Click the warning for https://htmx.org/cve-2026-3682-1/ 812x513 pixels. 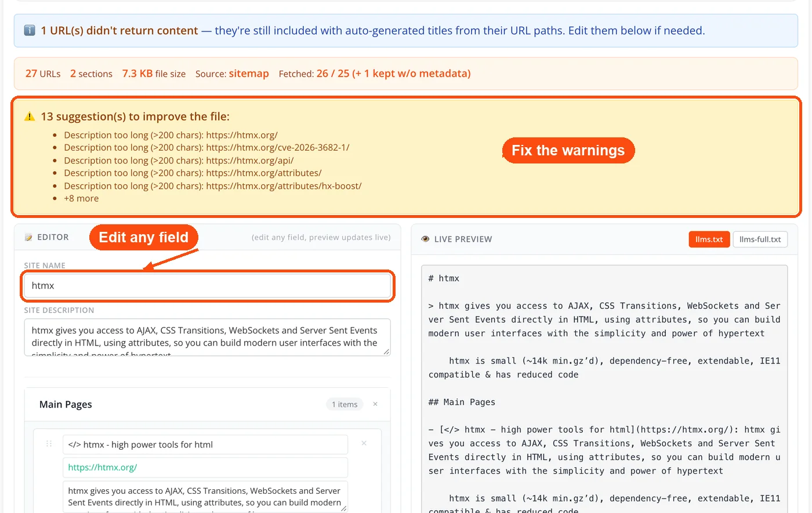pyautogui.click(x=206, y=147)
